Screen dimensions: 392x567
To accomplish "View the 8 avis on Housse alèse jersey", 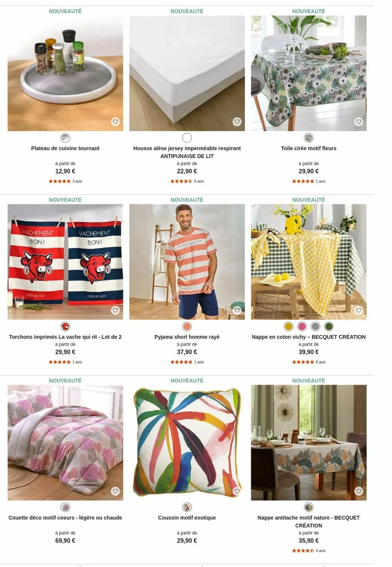I will [x=199, y=181].
